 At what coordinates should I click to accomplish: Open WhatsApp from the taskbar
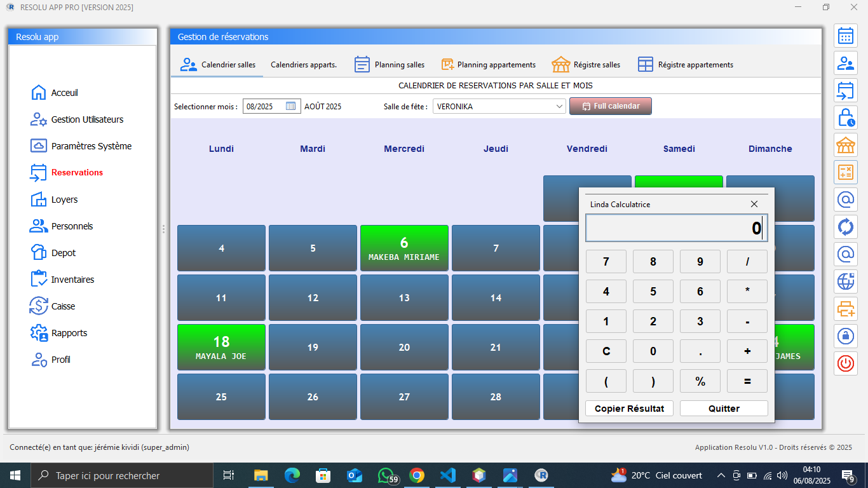pyautogui.click(x=386, y=475)
